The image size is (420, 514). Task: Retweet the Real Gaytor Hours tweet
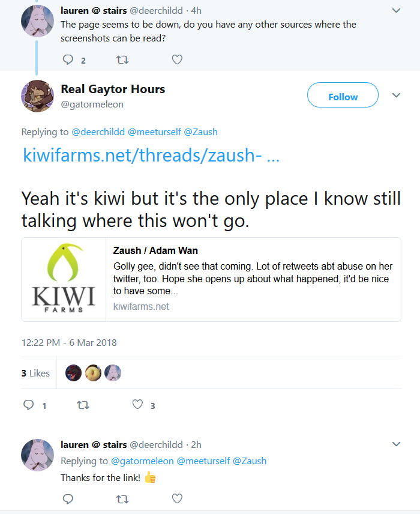[83, 405]
